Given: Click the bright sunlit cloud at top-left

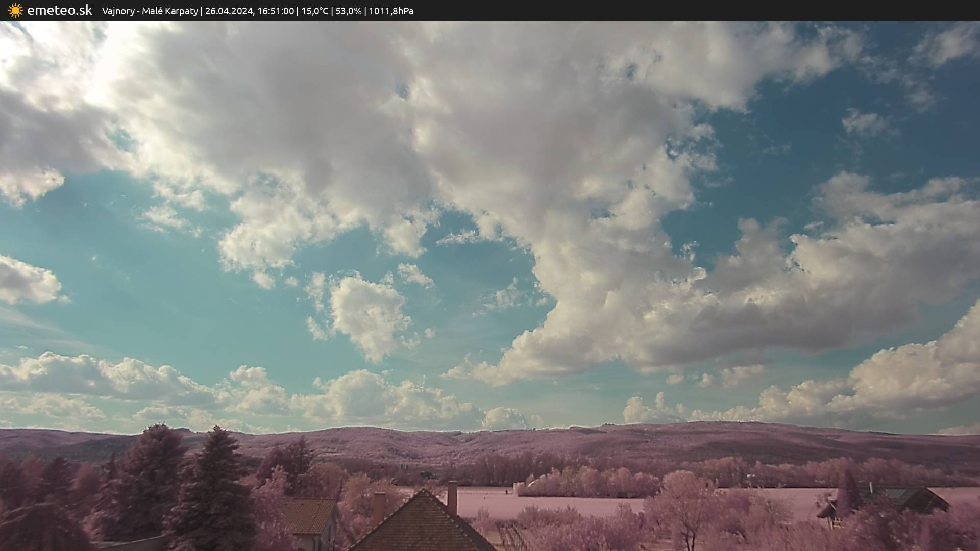Looking at the screenshot, I should [97, 71].
